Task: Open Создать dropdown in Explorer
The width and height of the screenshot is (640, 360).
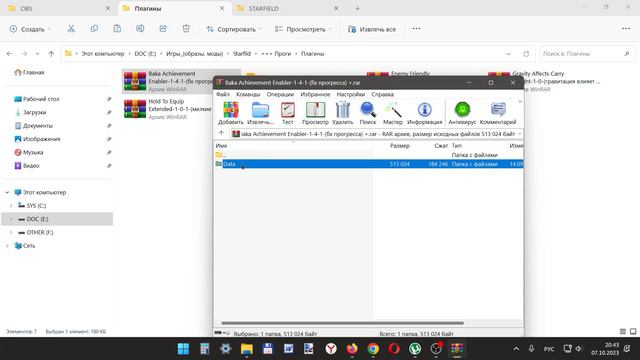Action: [x=30, y=29]
